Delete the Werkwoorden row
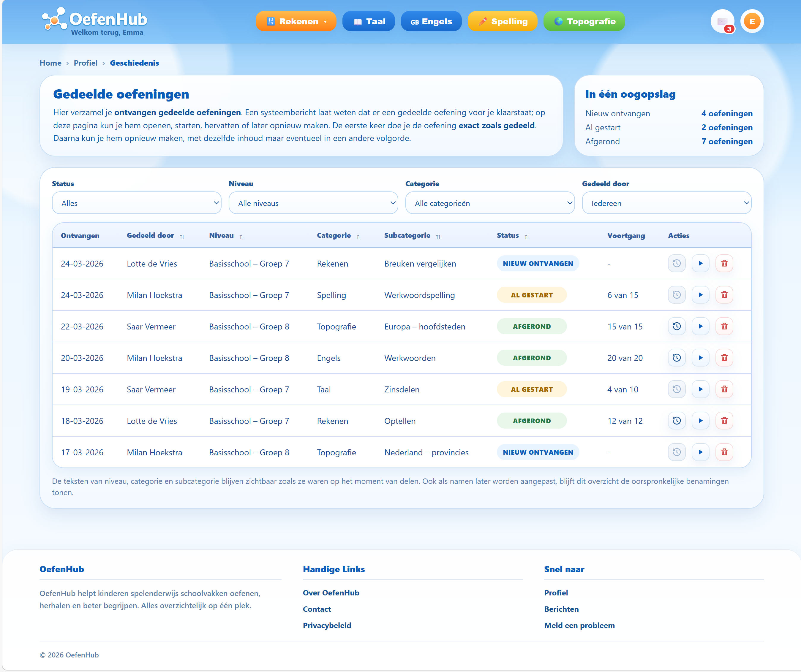This screenshot has width=801, height=672. pos(724,358)
